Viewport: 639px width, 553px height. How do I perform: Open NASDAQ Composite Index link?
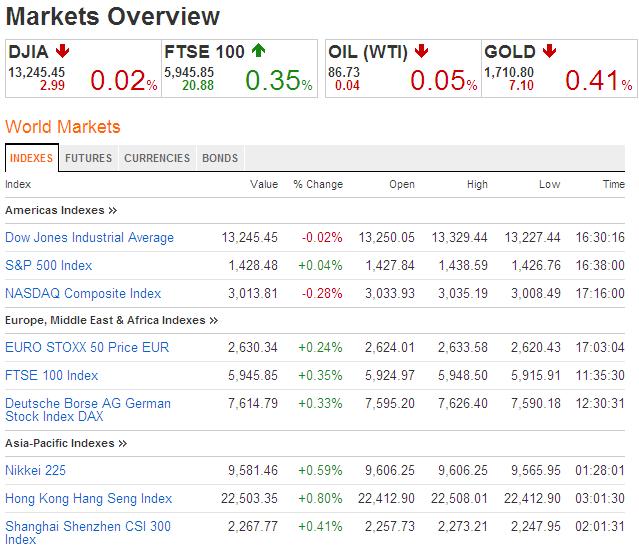(x=83, y=293)
